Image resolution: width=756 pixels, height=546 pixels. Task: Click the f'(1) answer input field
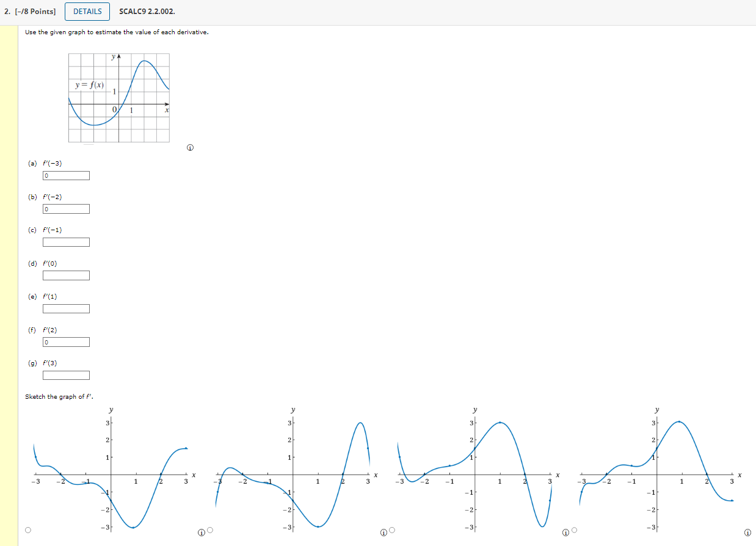66,308
